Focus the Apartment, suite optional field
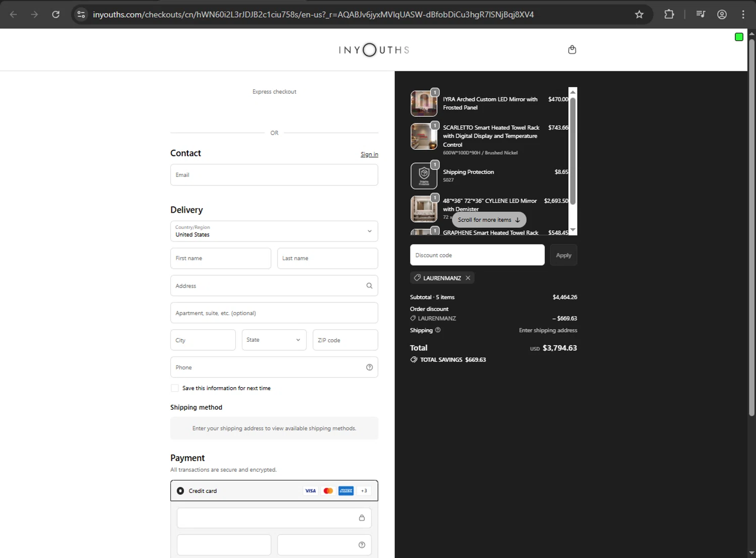Image resolution: width=756 pixels, height=558 pixels. click(x=274, y=313)
